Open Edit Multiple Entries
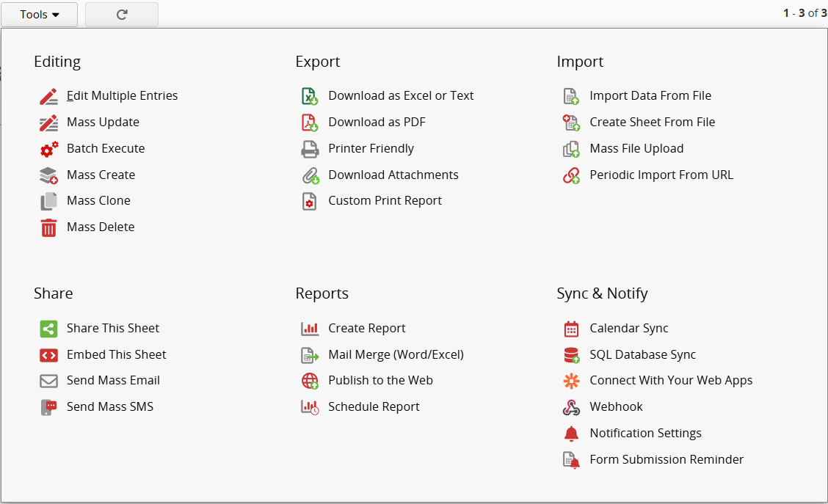 [x=122, y=96]
